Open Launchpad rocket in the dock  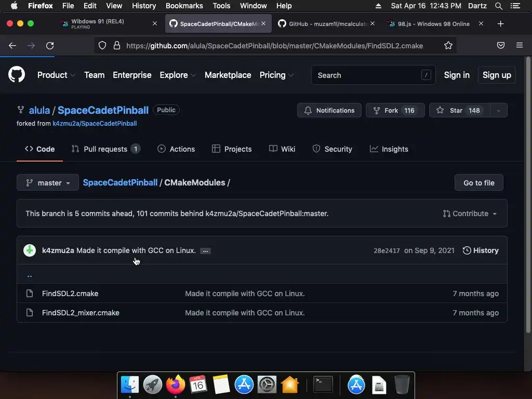152,385
